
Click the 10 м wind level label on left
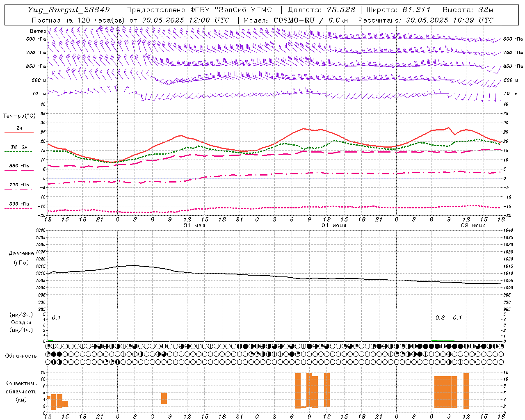39,94
